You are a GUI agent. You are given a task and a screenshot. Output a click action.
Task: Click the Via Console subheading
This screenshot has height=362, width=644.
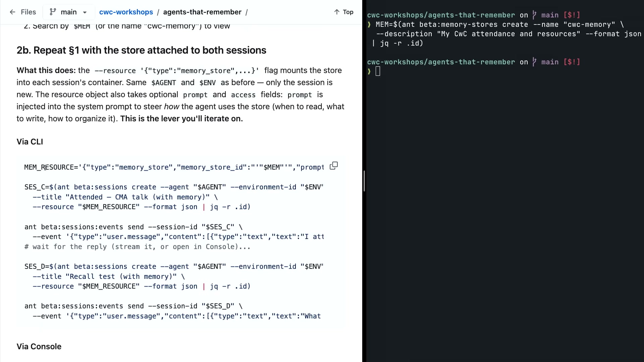(39, 347)
